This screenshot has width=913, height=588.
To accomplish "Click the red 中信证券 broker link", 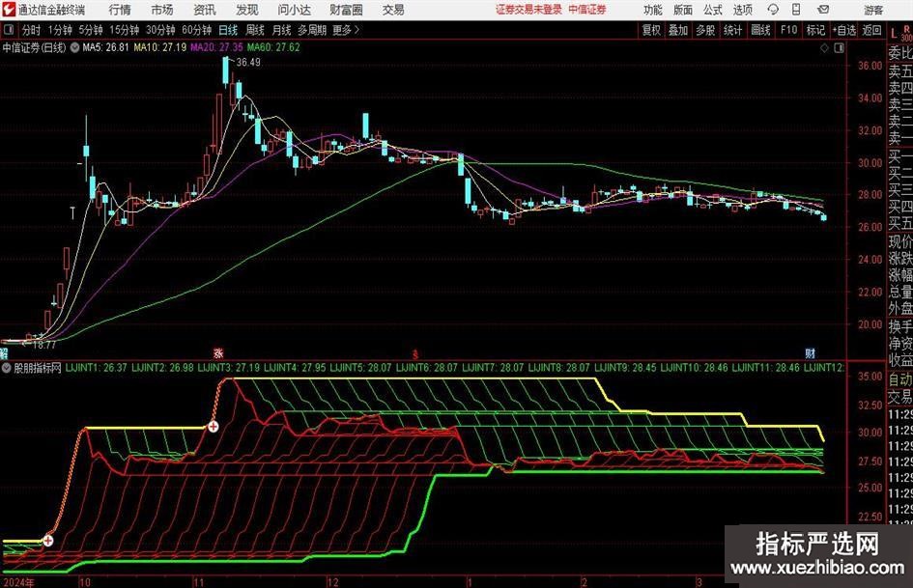I will tap(587, 10).
